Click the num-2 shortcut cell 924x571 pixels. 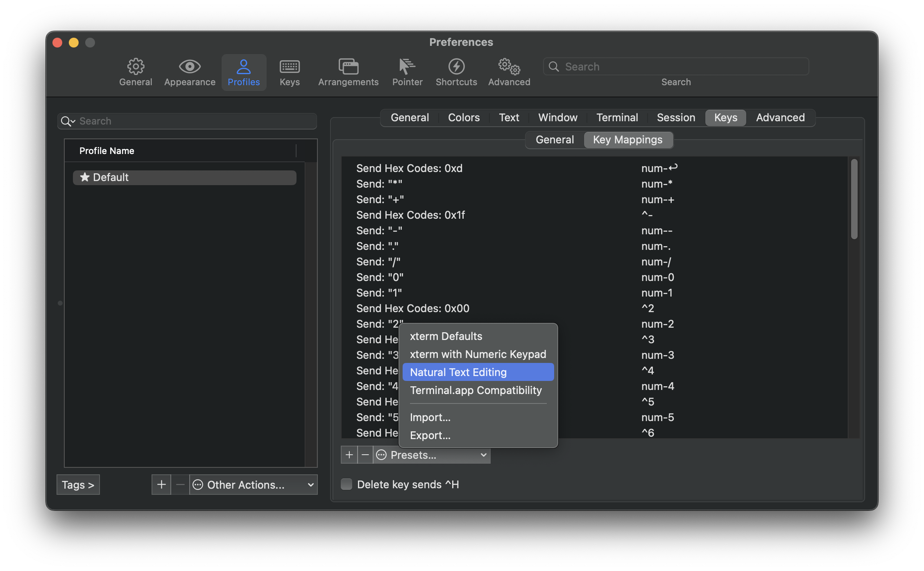coord(657,324)
